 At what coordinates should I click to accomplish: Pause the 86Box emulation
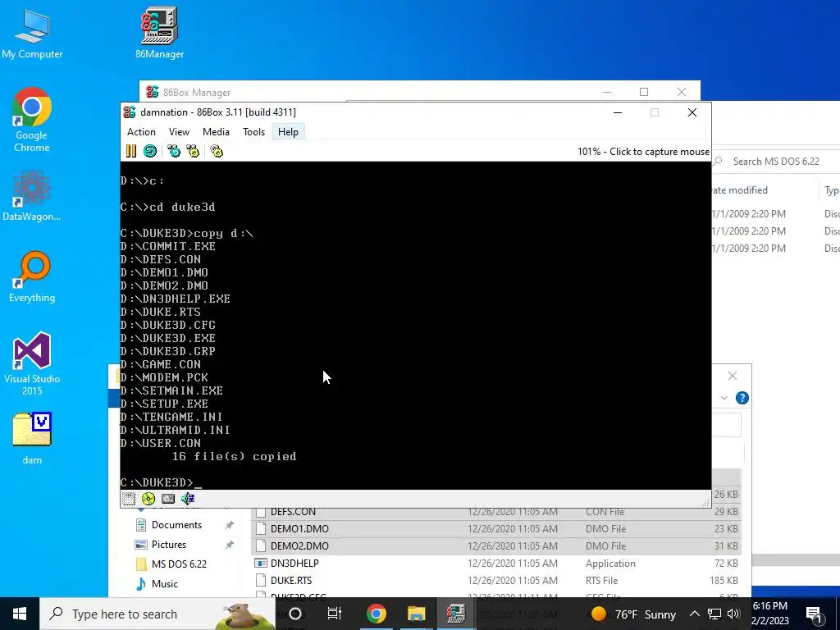(x=131, y=151)
